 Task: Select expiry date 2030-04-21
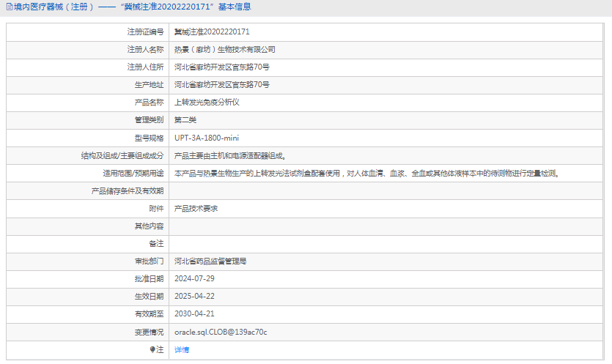pyautogui.click(x=194, y=313)
